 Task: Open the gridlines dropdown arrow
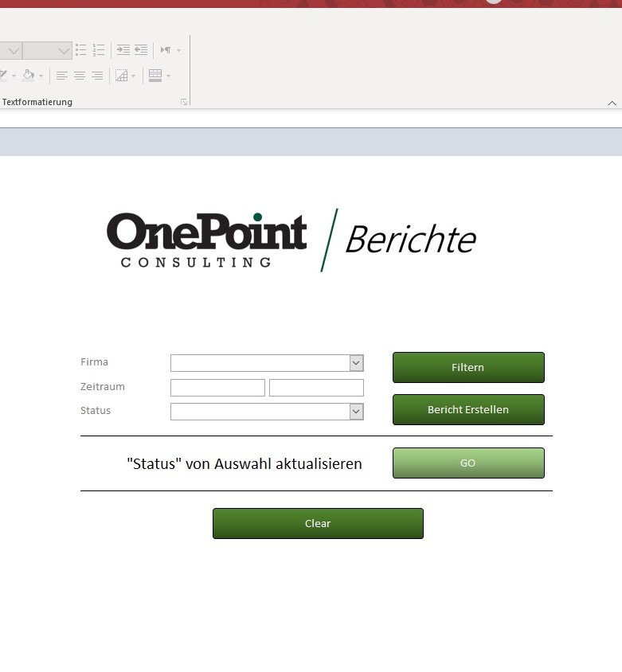(x=133, y=76)
